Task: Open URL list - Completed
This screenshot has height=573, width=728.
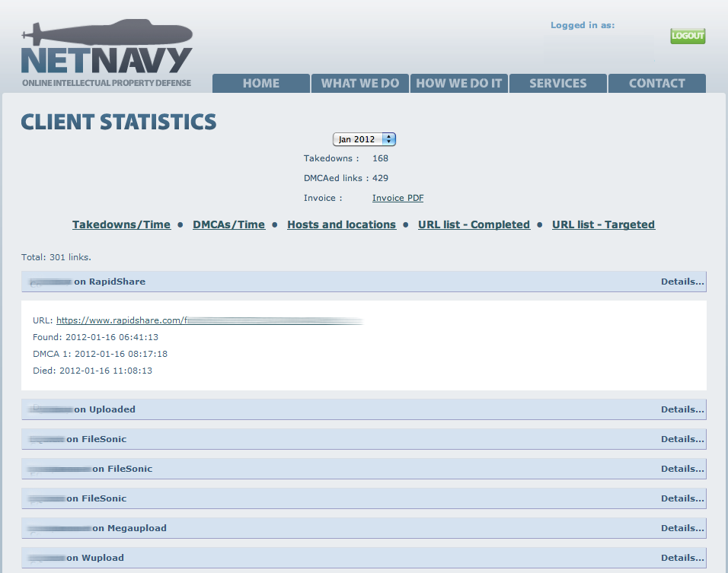Action: [474, 224]
